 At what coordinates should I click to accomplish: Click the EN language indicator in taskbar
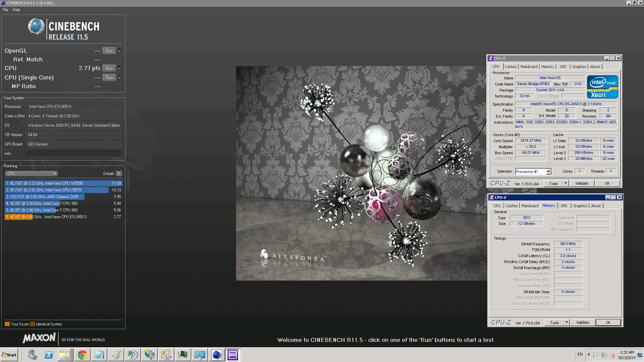(580, 354)
